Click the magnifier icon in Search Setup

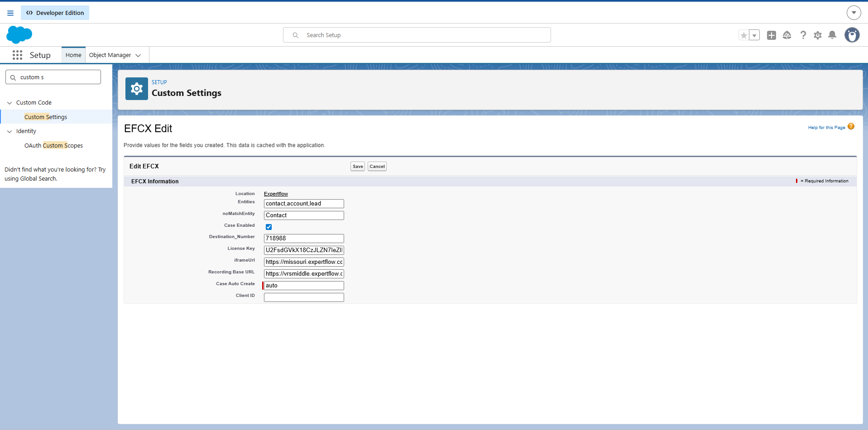pos(296,35)
